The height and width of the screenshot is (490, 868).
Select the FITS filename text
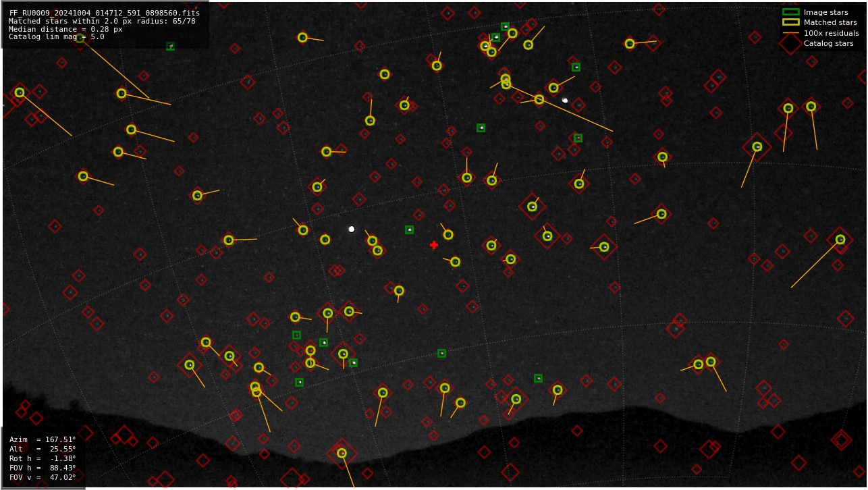(105, 13)
